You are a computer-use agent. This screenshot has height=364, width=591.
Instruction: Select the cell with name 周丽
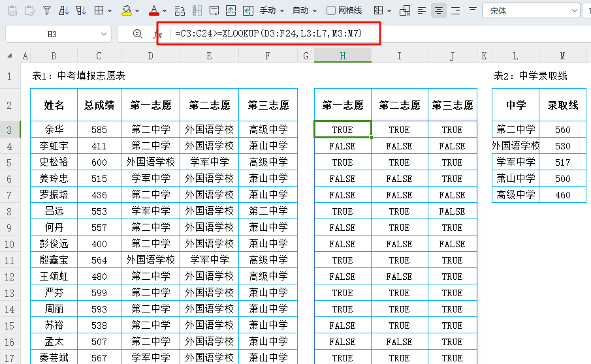coord(54,309)
